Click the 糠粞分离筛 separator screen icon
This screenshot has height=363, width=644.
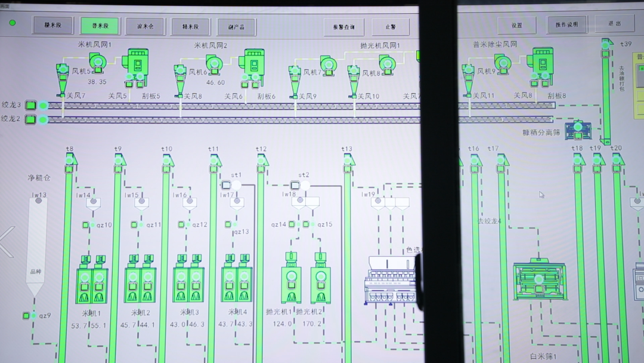click(578, 130)
